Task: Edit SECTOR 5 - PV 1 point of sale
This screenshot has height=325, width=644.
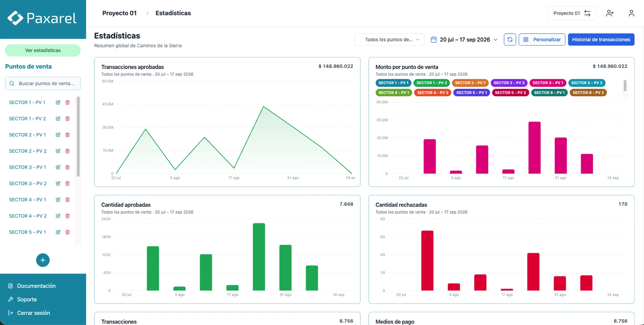Action: pos(58,232)
